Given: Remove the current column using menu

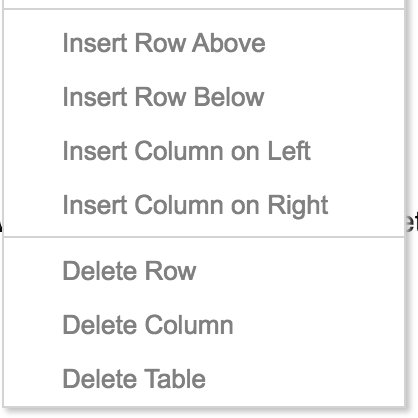Looking at the screenshot, I should tap(204, 325).
